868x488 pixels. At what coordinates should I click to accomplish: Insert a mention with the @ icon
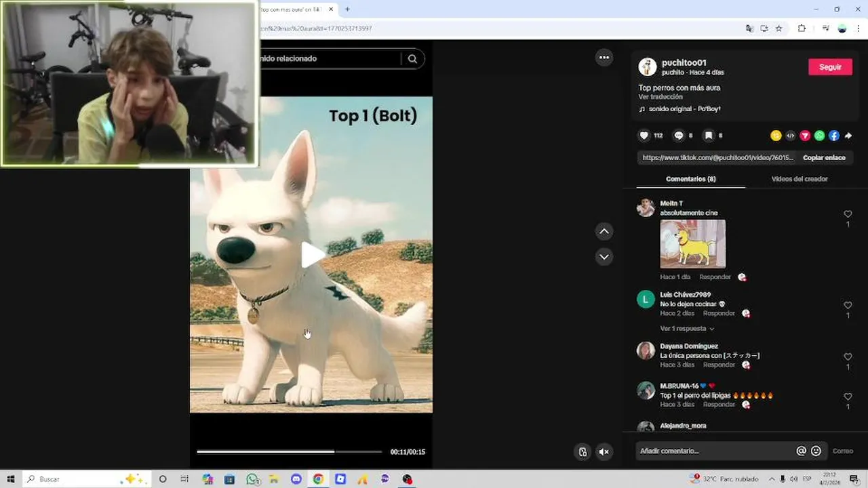(x=801, y=451)
